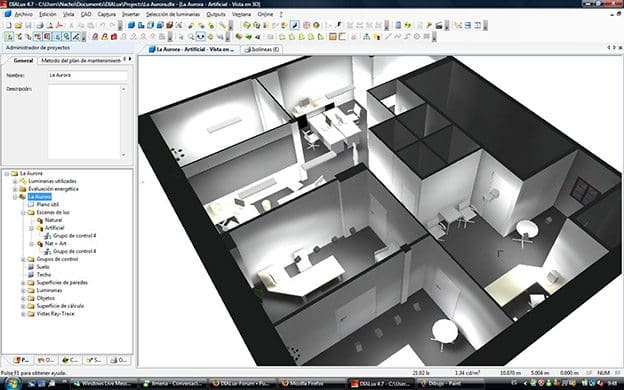The image size is (624, 390).
Task: Collapse the Escenas de luz node
Action: (x=23, y=213)
